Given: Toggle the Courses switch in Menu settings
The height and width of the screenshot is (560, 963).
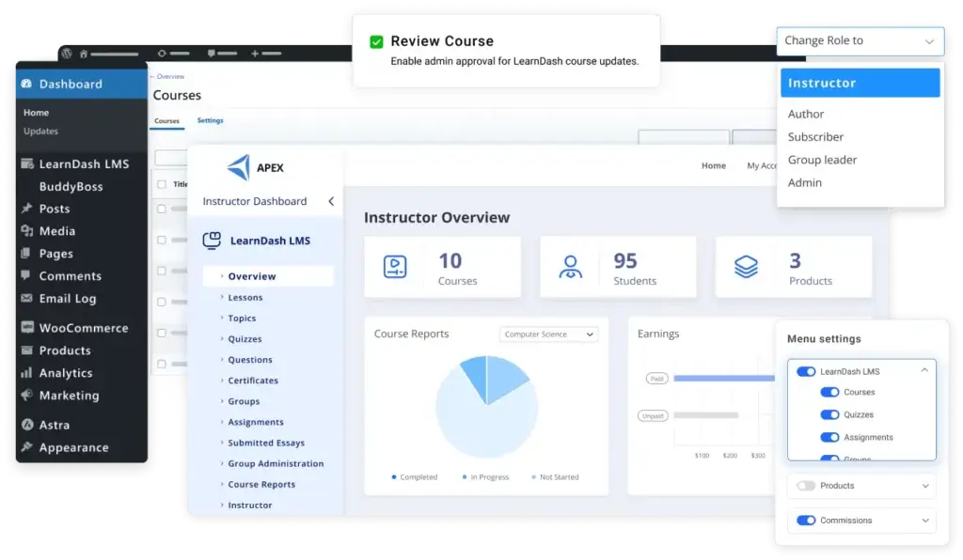Looking at the screenshot, I should click(x=829, y=392).
